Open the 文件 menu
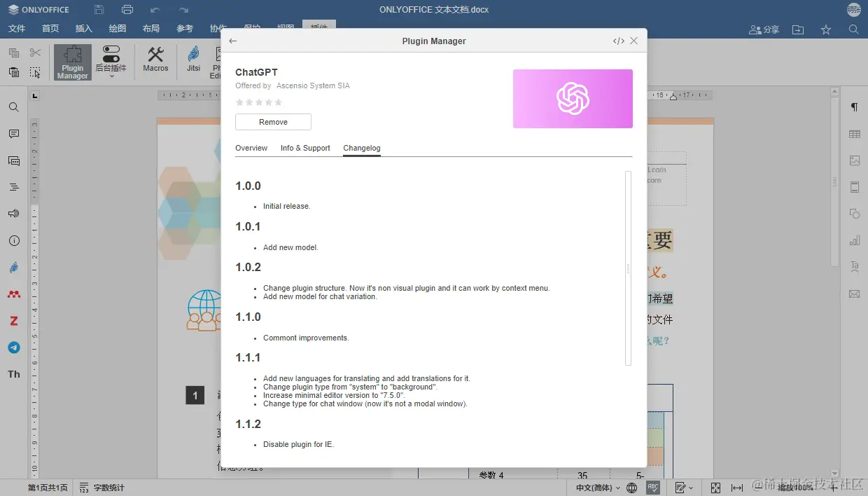 coord(17,29)
